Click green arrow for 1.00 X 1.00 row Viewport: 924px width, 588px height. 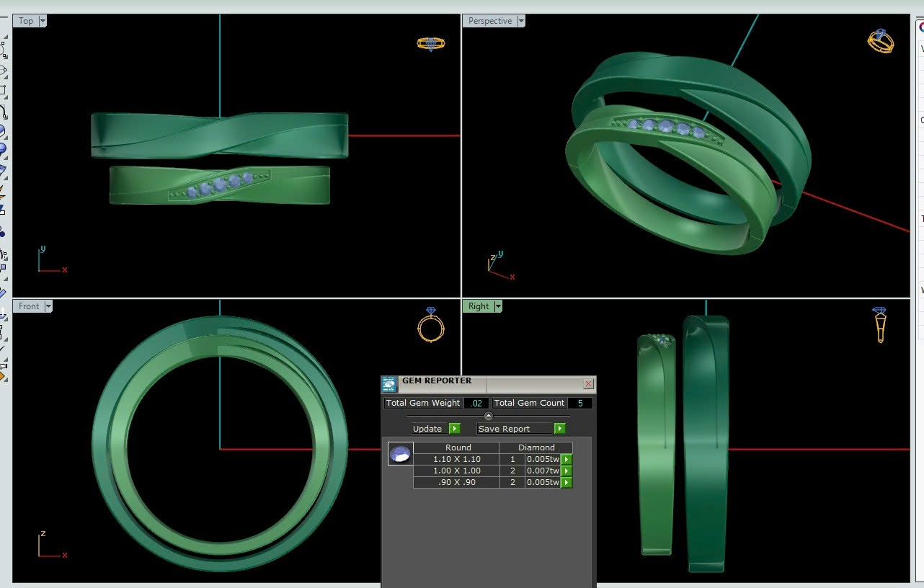coord(567,471)
